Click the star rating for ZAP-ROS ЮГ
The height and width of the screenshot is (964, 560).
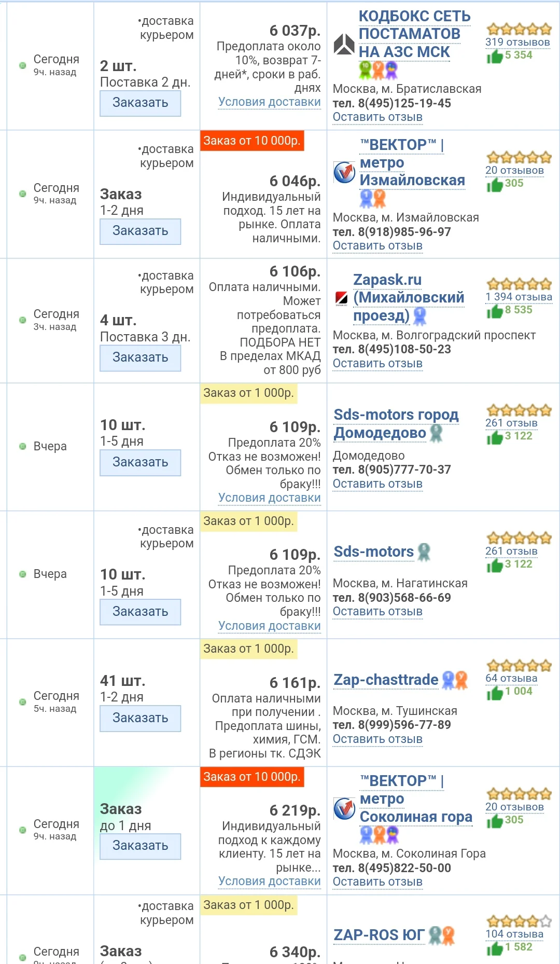pos(519,921)
